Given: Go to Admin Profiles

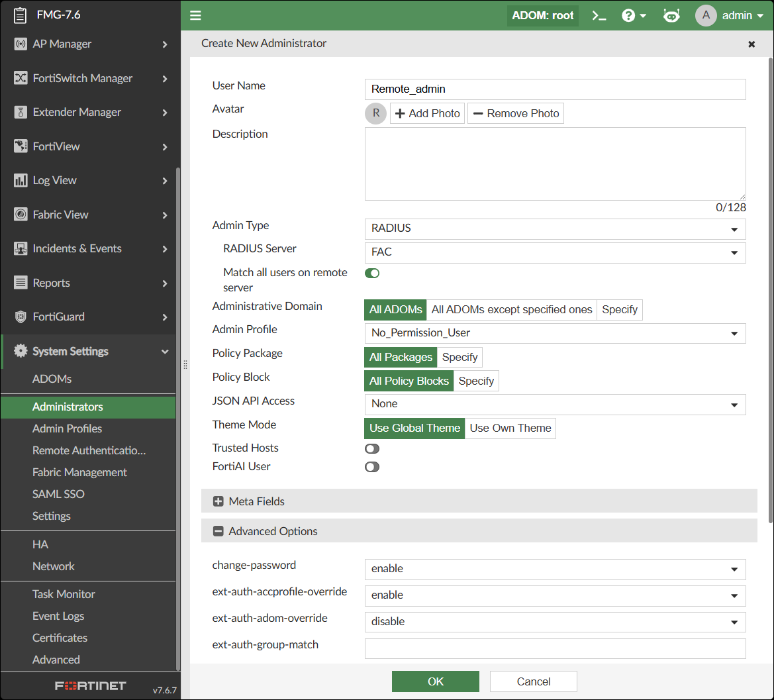Looking at the screenshot, I should [67, 428].
